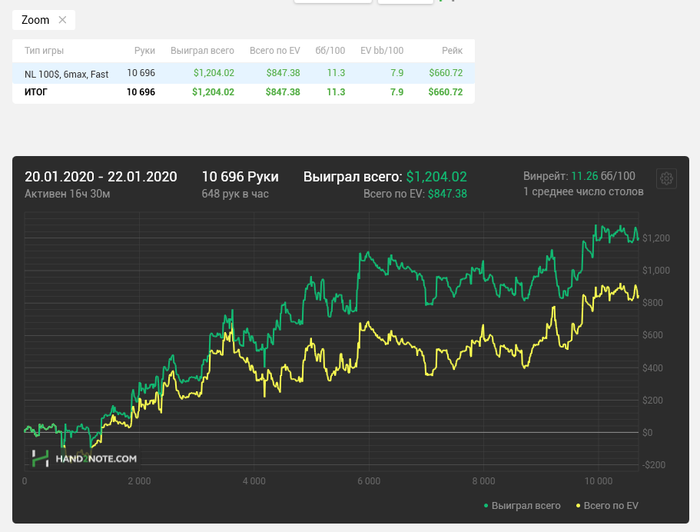Viewport: 700px width, 532px height.
Task: Click the $1,200 y-axis label
Action: click(656, 238)
